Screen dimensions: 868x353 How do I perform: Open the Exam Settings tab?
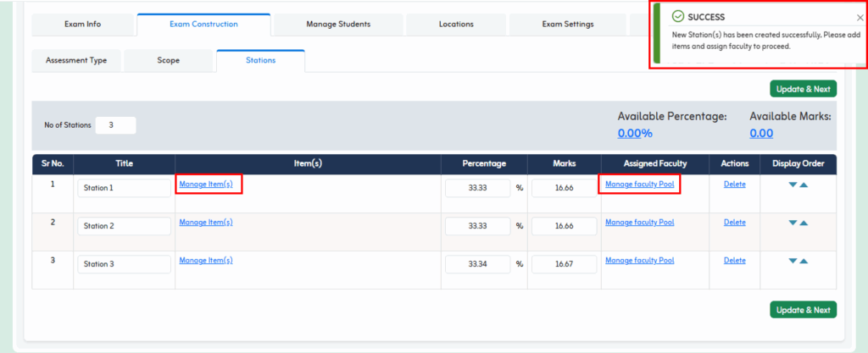[x=567, y=24]
